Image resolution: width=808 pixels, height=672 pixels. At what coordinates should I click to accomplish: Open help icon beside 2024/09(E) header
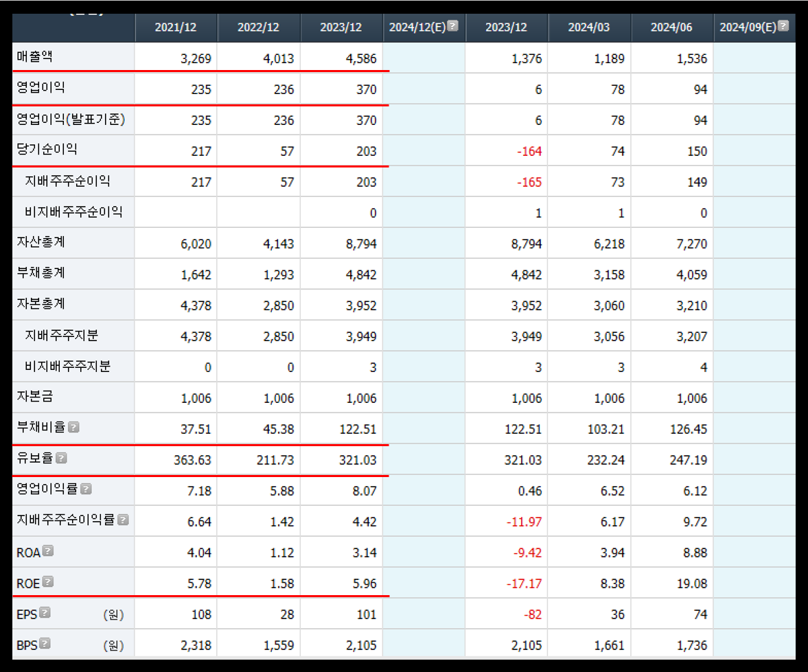click(x=783, y=26)
